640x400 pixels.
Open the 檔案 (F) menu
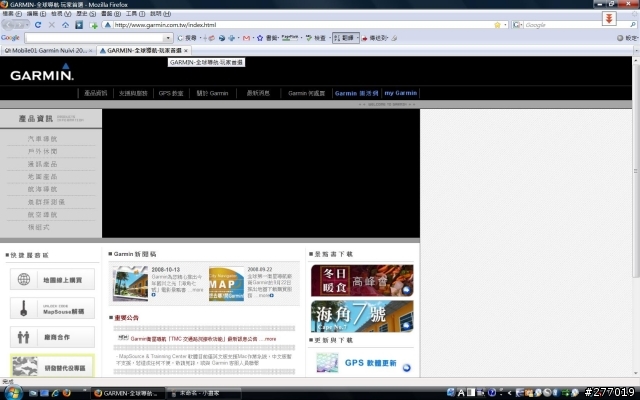point(12,13)
